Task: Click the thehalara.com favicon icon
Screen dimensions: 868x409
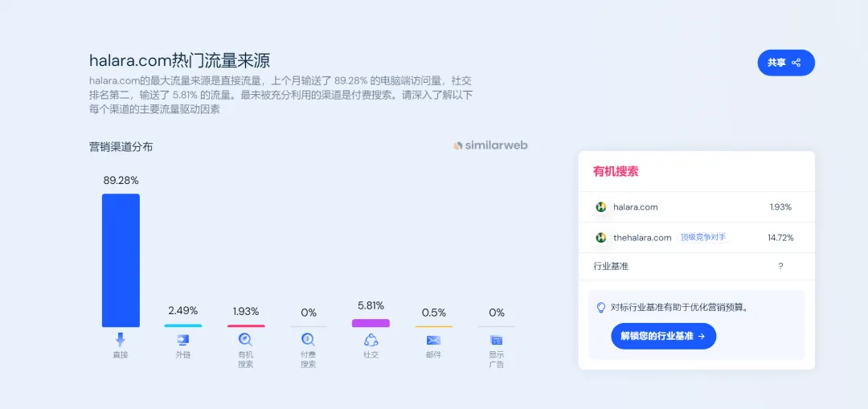Action: pos(600,238)
